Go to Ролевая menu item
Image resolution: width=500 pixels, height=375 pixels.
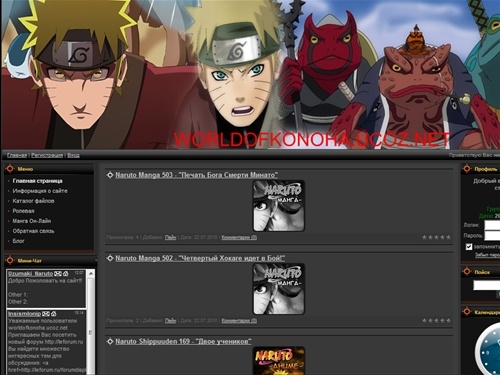(23, 211)
